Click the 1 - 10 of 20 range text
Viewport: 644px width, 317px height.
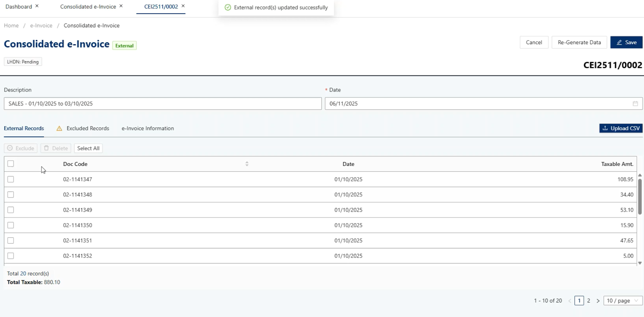(548, 301)
